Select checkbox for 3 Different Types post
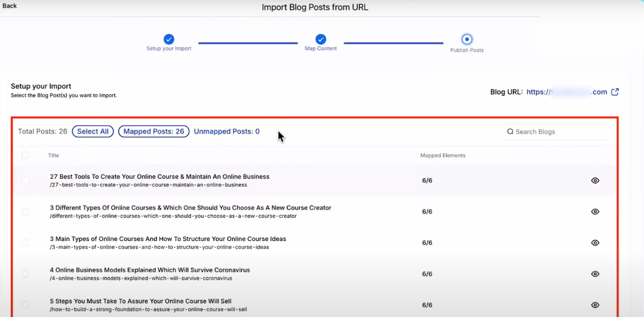This screenshot has width=644, height=317. 25,212
